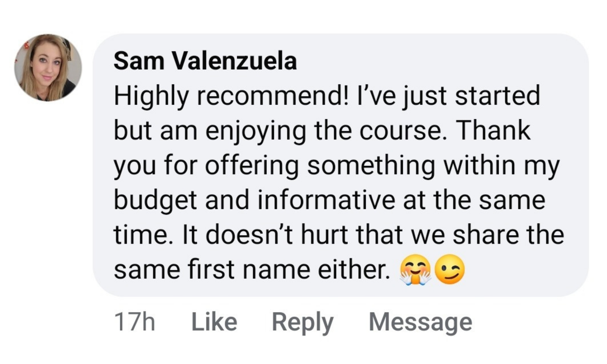Click the word "enjoying" in the comment
The image size is (607, 364).
tap(256, 131)
